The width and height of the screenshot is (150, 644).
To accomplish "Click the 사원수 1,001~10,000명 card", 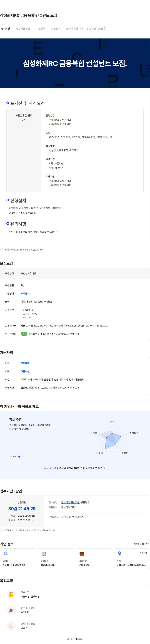I will (18, 559).
